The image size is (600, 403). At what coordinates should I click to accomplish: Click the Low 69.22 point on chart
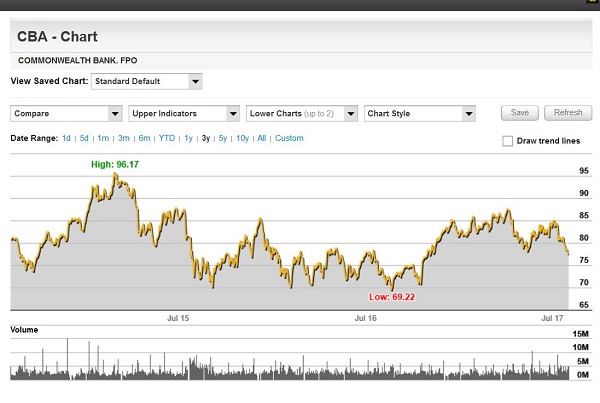[x=393, y=287]
